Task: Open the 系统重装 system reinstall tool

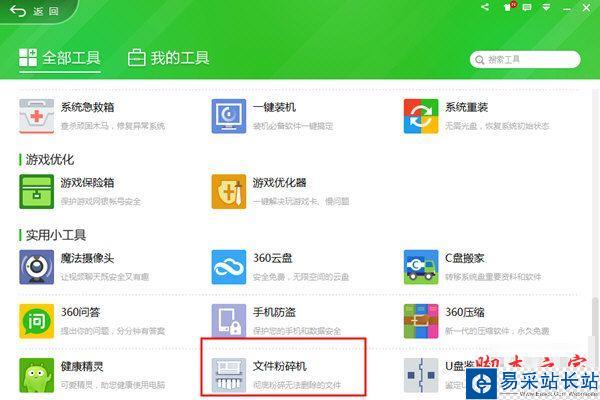Action: click(x=421, y=116)
